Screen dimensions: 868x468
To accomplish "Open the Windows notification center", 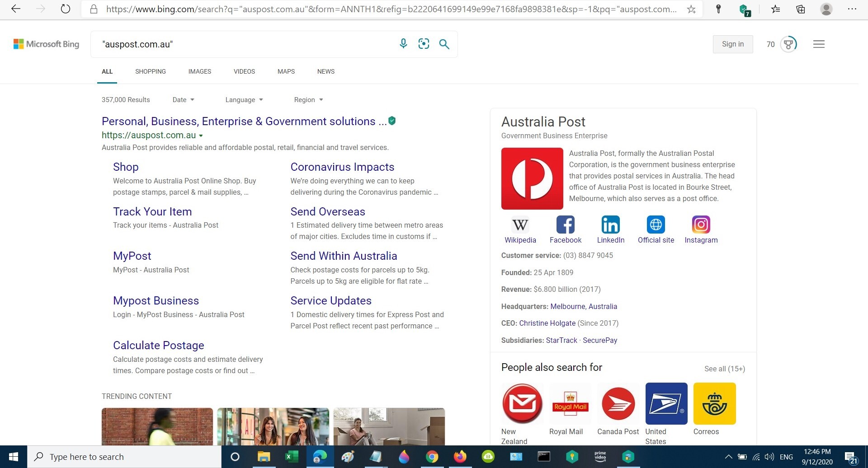I will pos(851,457).
